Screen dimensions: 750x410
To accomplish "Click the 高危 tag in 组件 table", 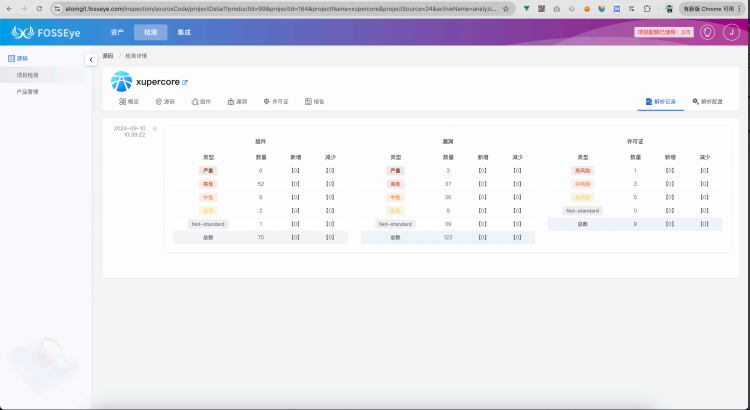I will [208, 184].
